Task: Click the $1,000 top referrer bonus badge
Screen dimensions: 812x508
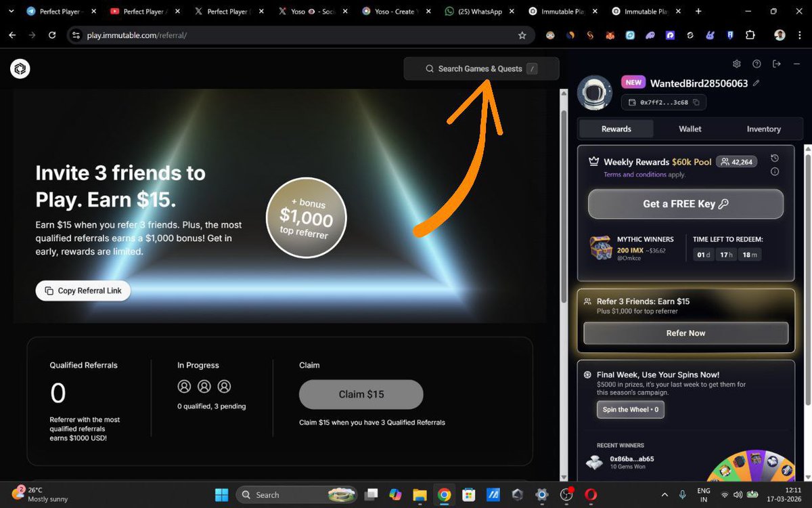Action: (x=307, y=218)
